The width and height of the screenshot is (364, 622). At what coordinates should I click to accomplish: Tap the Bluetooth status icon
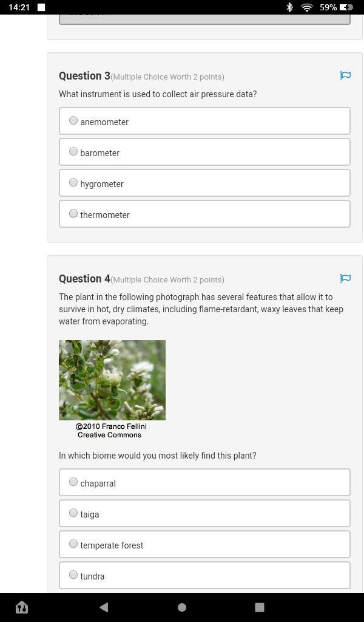[x=290, y=7]
